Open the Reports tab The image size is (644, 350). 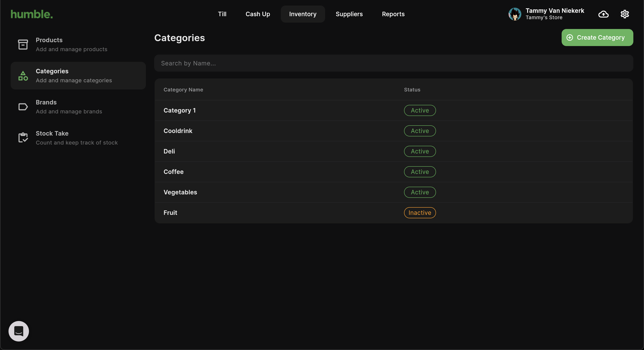pos(393,14)
